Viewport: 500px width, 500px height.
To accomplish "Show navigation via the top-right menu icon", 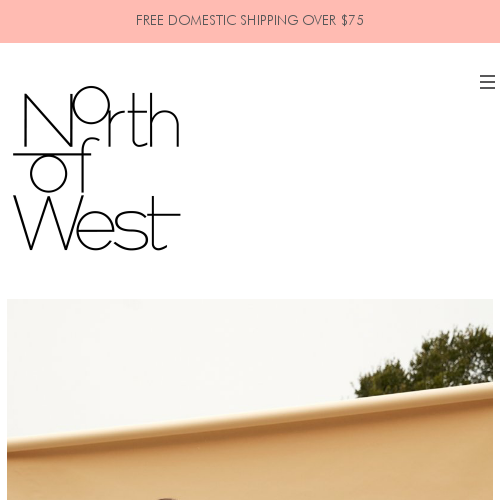I will (x=487, y=82).
